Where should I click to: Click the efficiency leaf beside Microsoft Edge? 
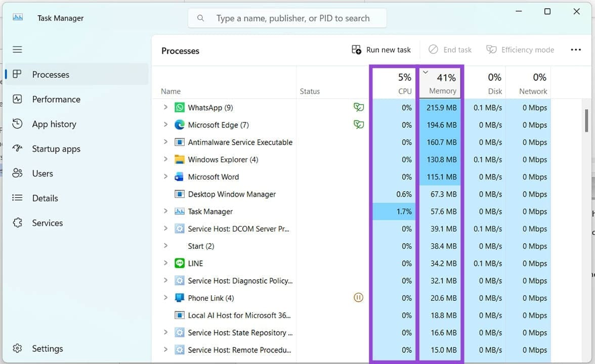click(x=359, y=124)
